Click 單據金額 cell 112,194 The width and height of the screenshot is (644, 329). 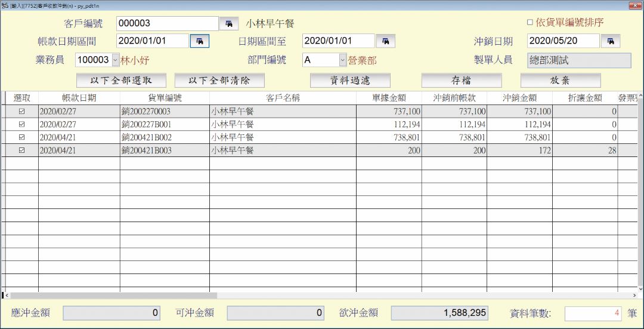click(389, 125)
